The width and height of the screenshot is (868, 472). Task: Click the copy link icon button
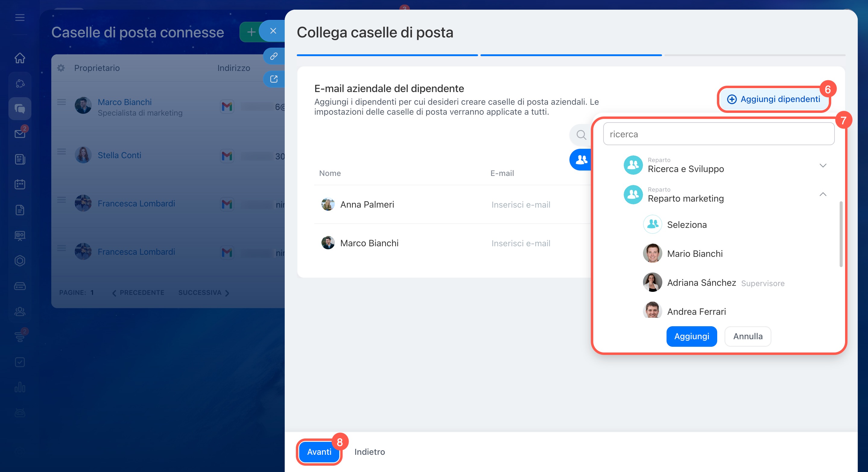click(x=274, y=56)
